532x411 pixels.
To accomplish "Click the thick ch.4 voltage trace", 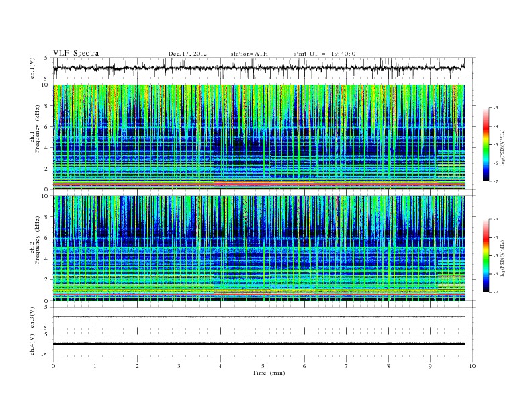I will click(259, 344).
